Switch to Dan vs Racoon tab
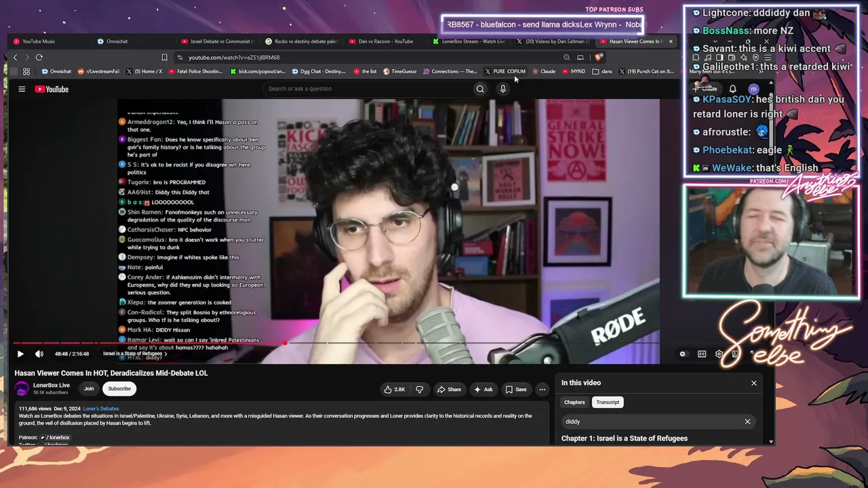868x488 pixels. coord(385,41)
